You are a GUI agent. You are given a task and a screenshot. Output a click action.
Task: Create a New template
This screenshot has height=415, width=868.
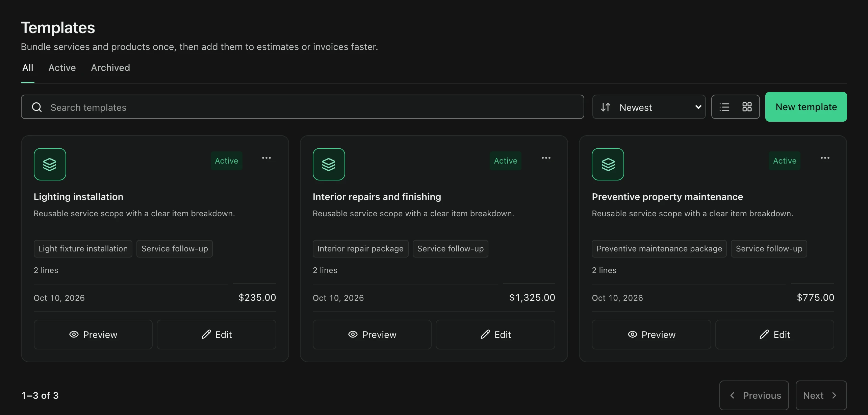806,107
